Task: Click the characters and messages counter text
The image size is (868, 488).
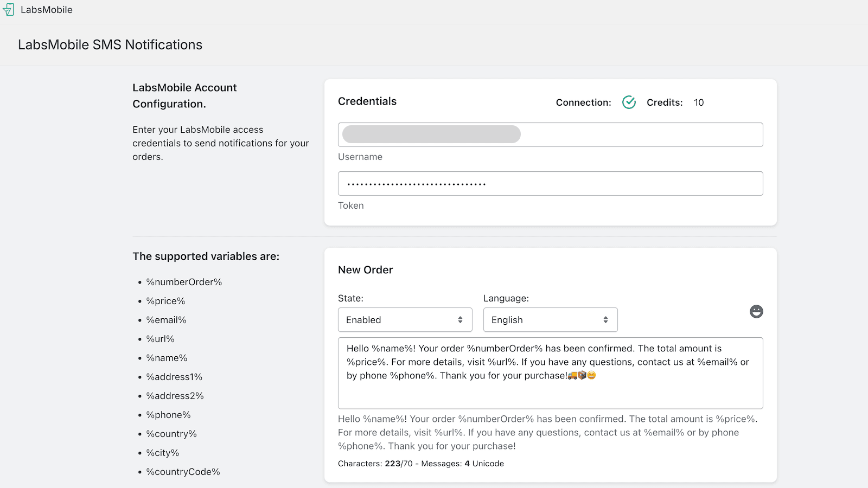Action: (x=420, y=464)
